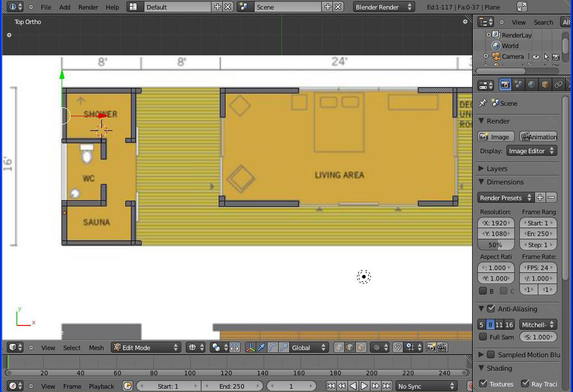Add a new scene next to Scene field

pyautogui.click(x=328, y=7)
